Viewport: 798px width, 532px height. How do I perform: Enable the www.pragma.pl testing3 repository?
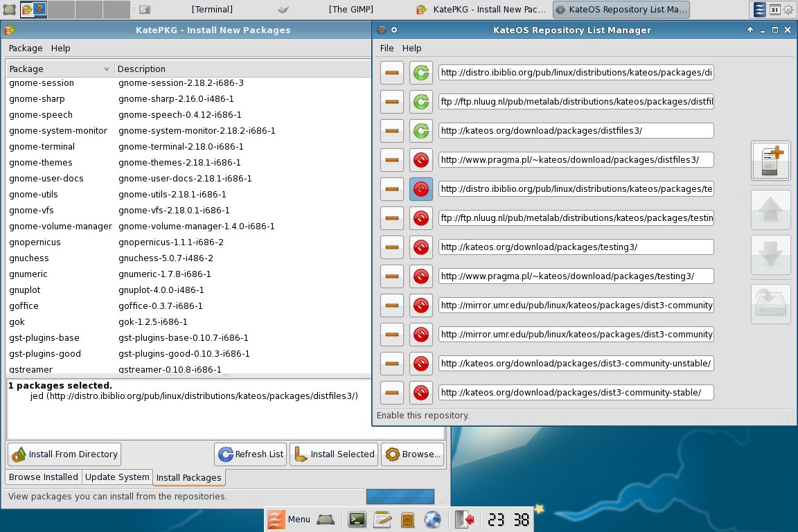coord(421,276)
